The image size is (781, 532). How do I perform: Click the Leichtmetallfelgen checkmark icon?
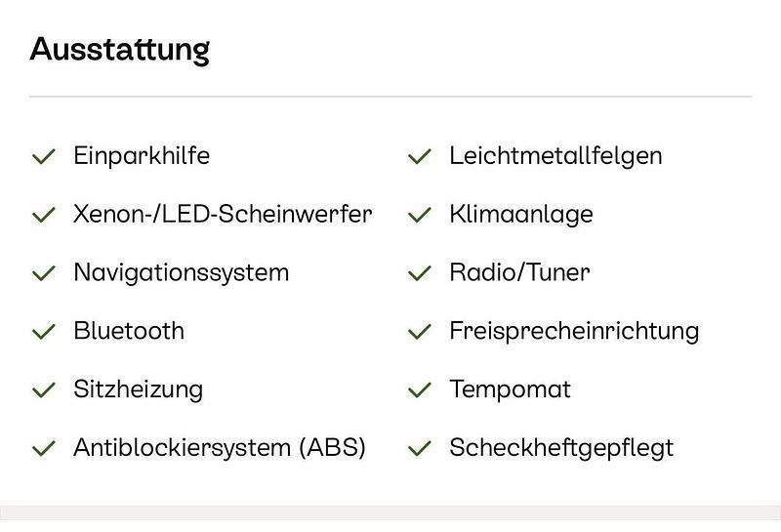(x=420, y=156)
